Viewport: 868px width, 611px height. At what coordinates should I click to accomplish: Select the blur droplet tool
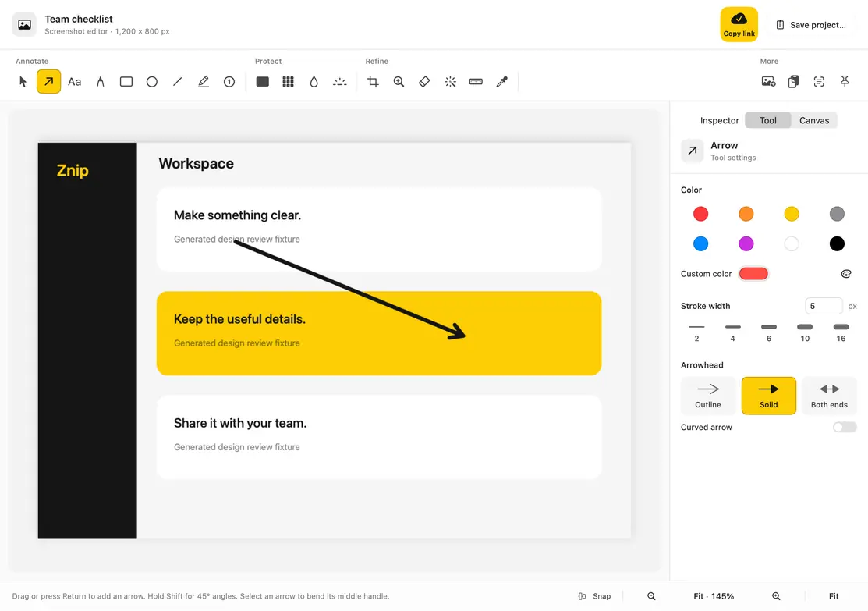(x=314, y=82)
